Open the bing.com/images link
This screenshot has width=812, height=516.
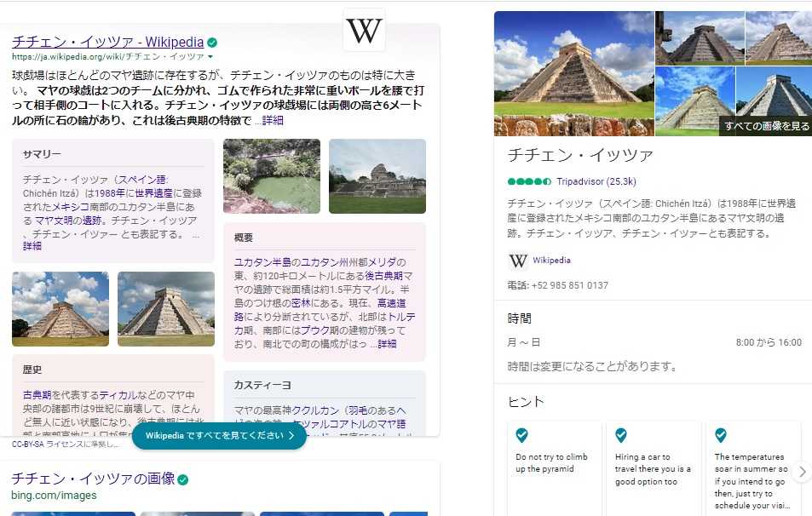[54, 496]
